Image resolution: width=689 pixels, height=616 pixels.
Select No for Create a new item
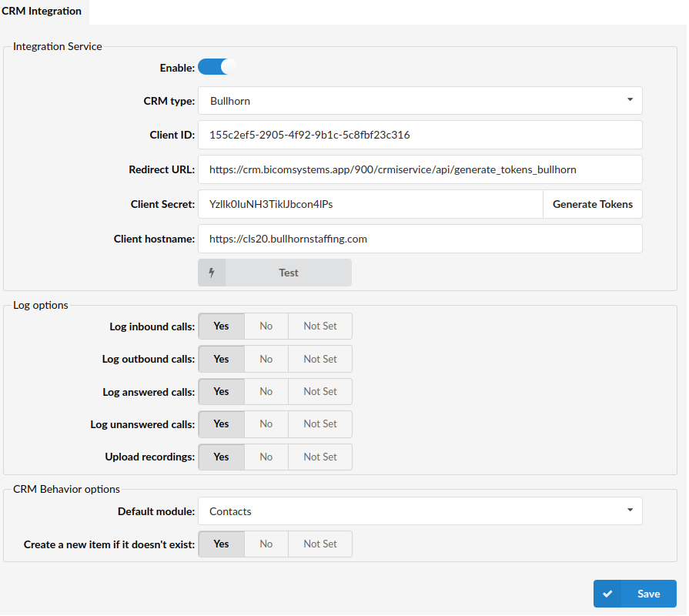tap(266, 544)
